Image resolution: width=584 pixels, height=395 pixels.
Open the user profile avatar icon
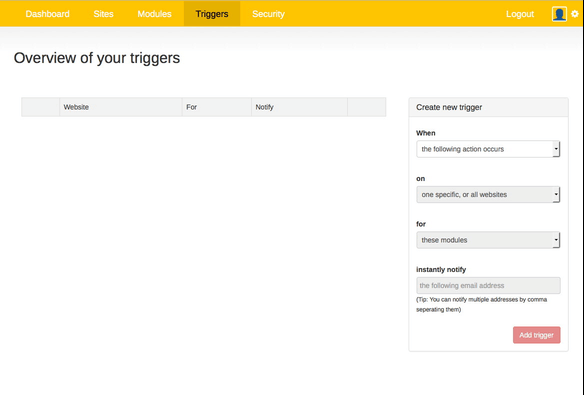[559, 14]
